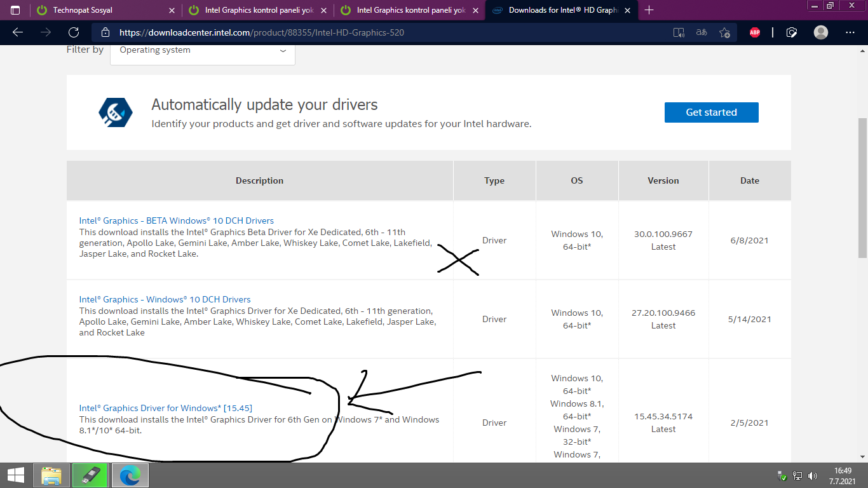Viewport: 868px width, 488px height.
Task: Close the Downloads for Intel HD Graphics tab
Action: [x=628, y=10]
